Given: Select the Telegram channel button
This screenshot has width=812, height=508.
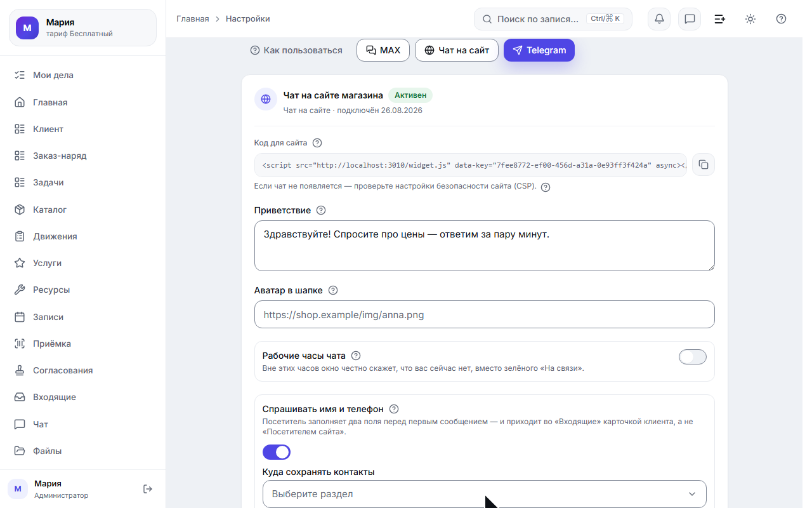Looking at the screenshot, I should pos(539,50).
